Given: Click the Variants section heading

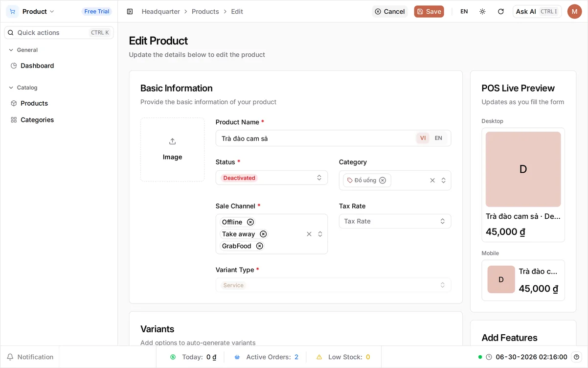Looking at the screenshot, I should click(157, 329).
